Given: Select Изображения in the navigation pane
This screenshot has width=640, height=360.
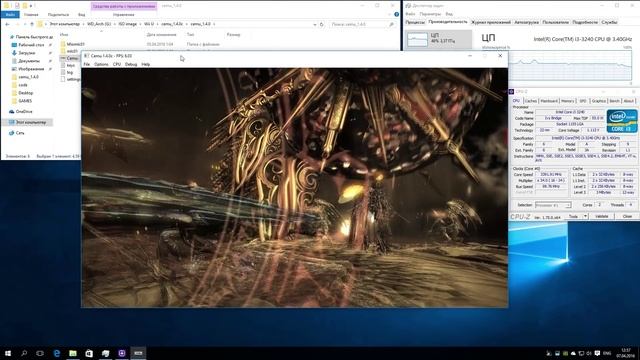Looking at the screenshot, I should [31, 69].
